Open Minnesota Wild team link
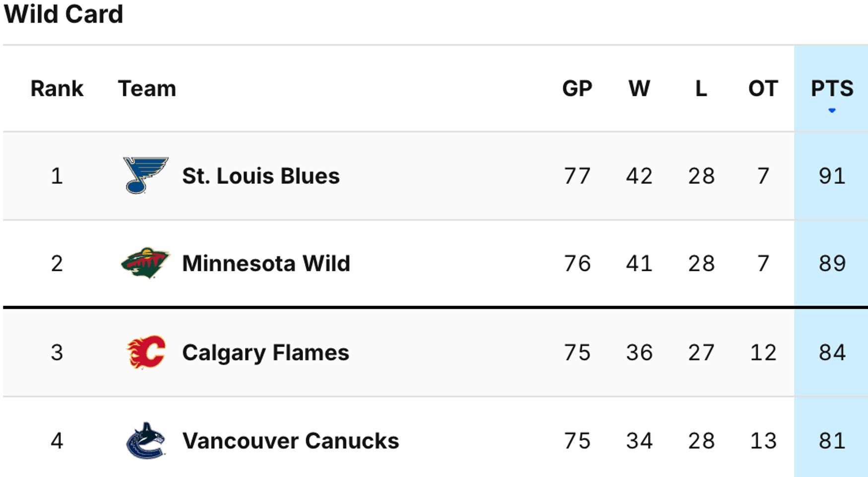Viewport: 868px width, 477px height. coord(266,263)
